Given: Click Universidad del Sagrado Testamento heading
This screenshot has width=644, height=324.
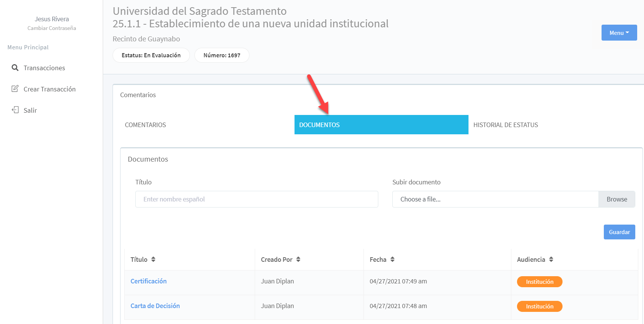Looking at the screenshot, I should 200,11.
